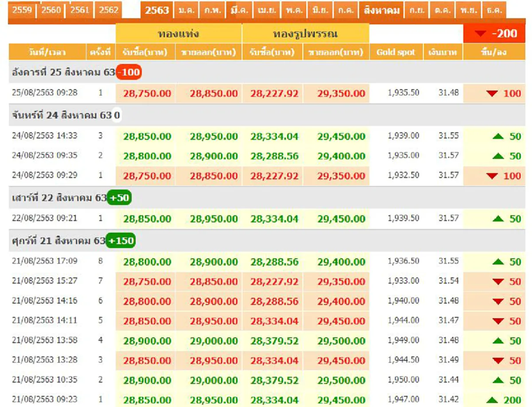Select the timestamp 24/08/2563 14:33
532x407 pixels.
pyautogui.click(x=45, y=135)
